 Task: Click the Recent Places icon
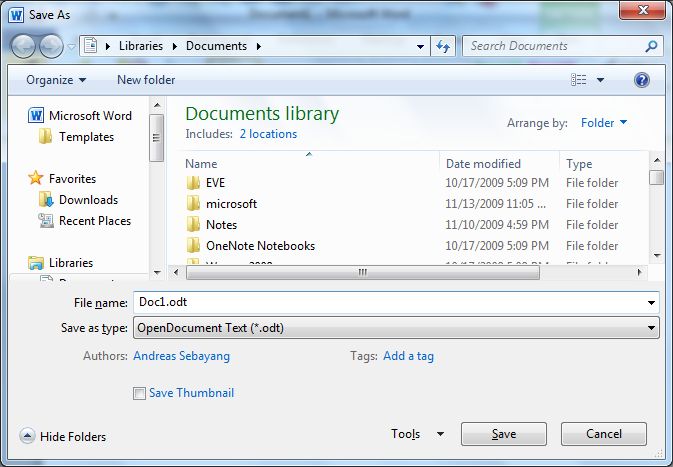pyautogui.click(x=46, y=221)
